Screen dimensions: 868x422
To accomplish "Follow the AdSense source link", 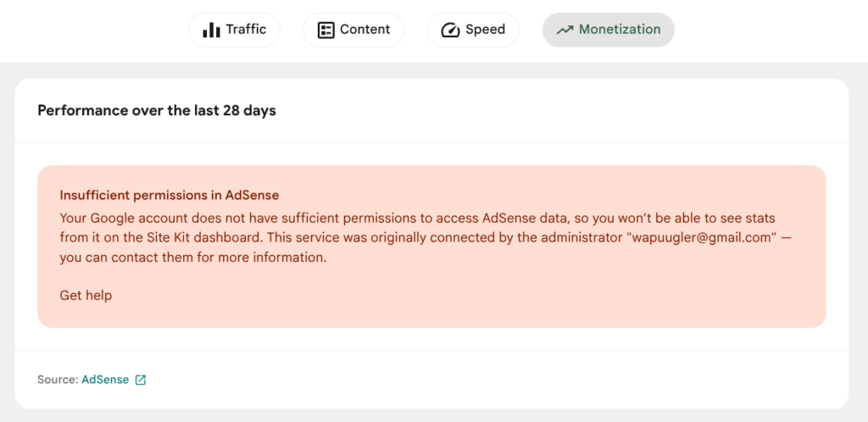I will click(105, 380).
